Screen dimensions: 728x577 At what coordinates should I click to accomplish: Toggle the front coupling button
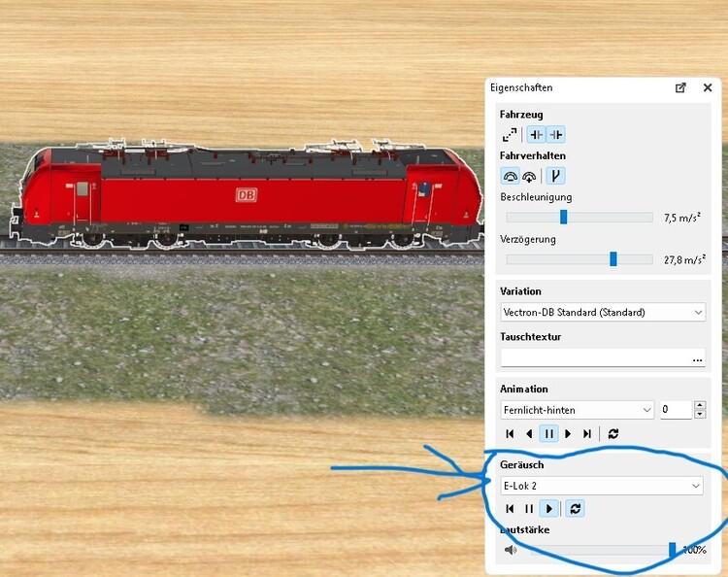click(x=536, y=135)
